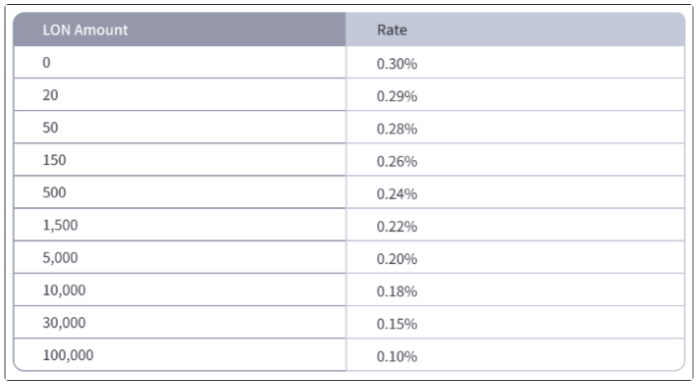Image resolution: width=699 pixels, height=386 pixels.
Task: Click the 0.26% rate value
Action: tap(397, 161)
